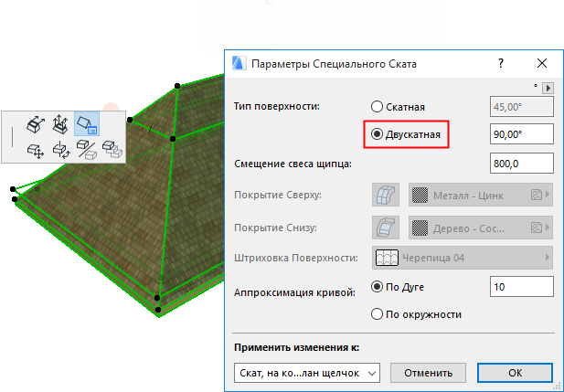This screenshot has height=392, width=564.
Task: Open the Металл - Цинк surface dropdown
Action: [x=481, y=195]
